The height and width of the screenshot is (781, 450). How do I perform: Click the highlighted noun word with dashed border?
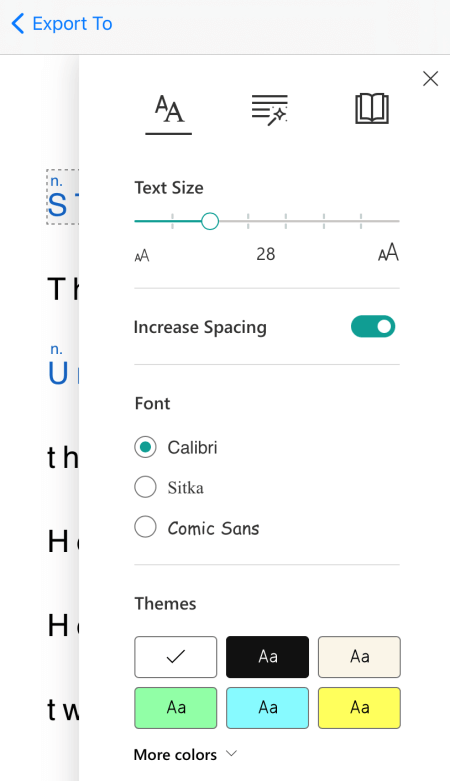[x=63, y=197]
